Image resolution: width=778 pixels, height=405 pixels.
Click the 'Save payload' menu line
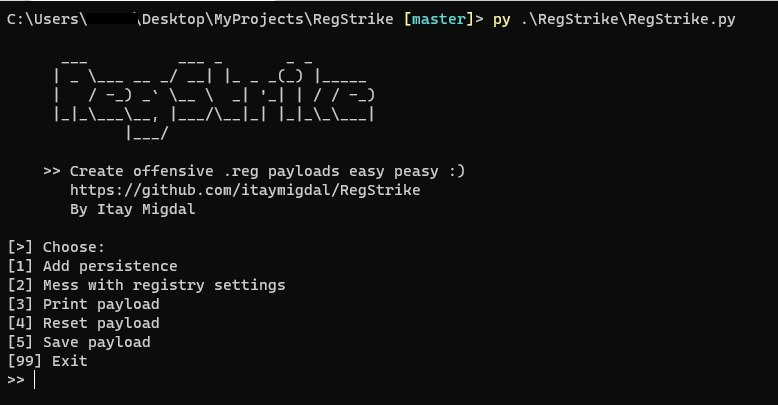tap(79, 342)
